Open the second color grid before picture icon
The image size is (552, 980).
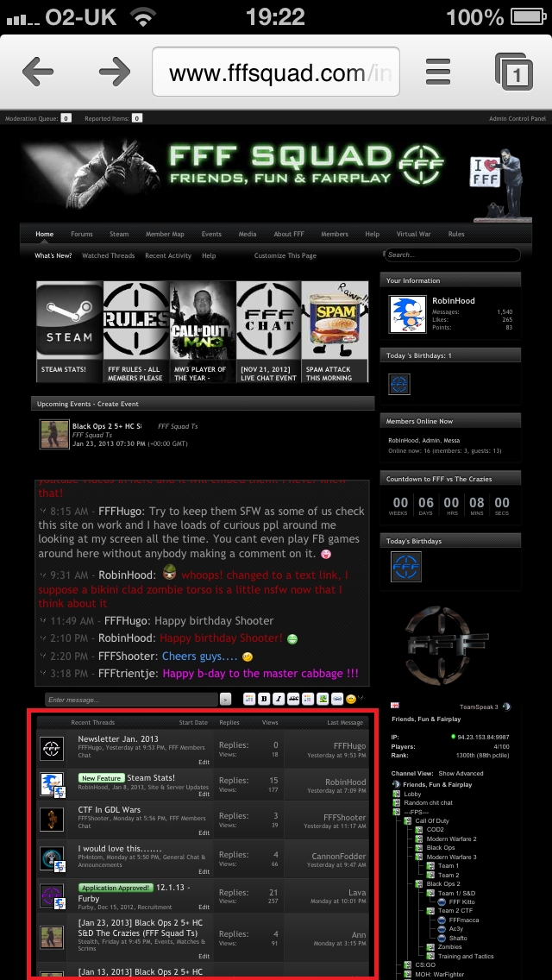(308, 699)
